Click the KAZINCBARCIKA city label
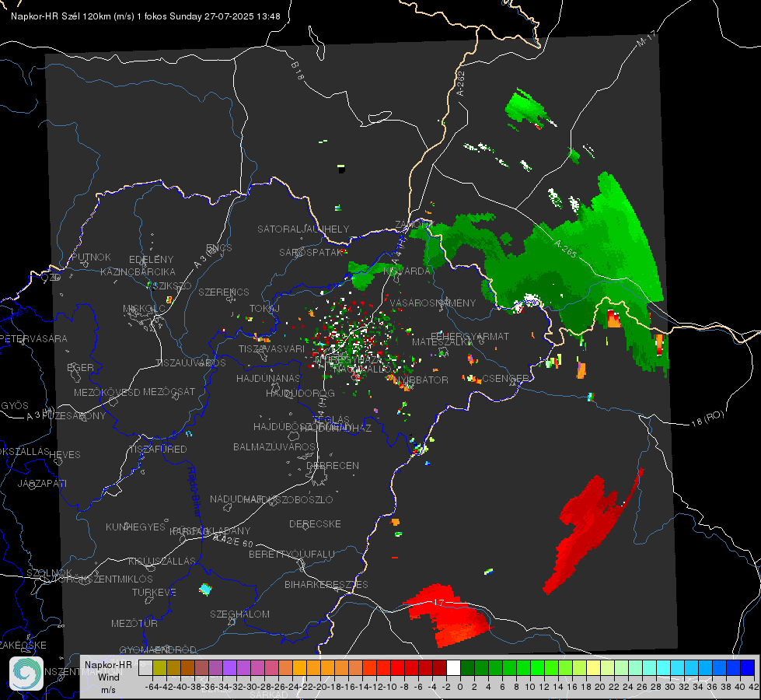The image size is (761, 700). 138,271
